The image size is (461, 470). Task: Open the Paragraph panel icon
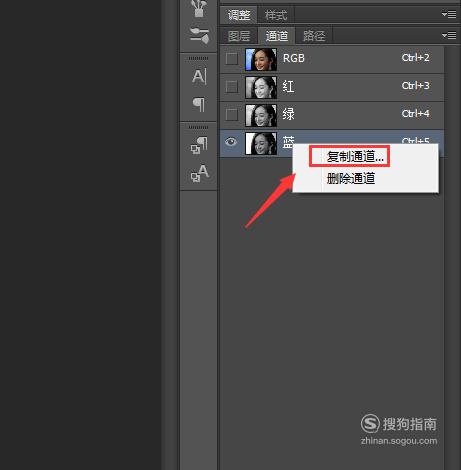pyautogui.click(x=199, y=105)
